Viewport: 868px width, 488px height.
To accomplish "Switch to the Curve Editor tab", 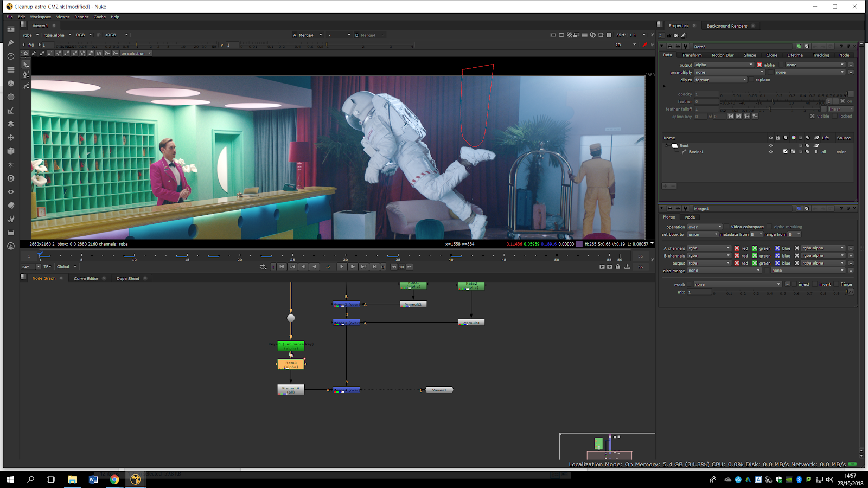I will [x=86, y=279].
